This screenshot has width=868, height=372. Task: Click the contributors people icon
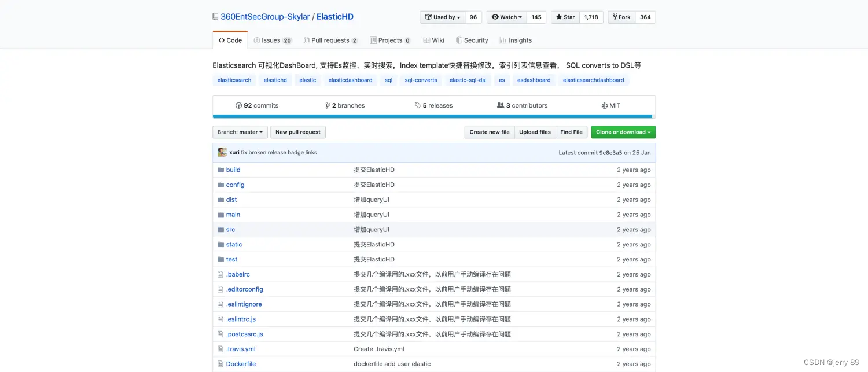click(x=499, y=105)
